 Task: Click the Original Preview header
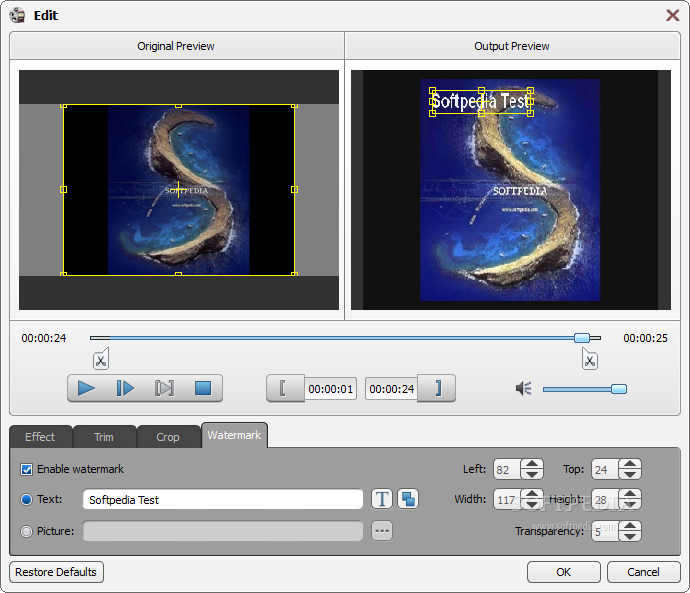176,46
